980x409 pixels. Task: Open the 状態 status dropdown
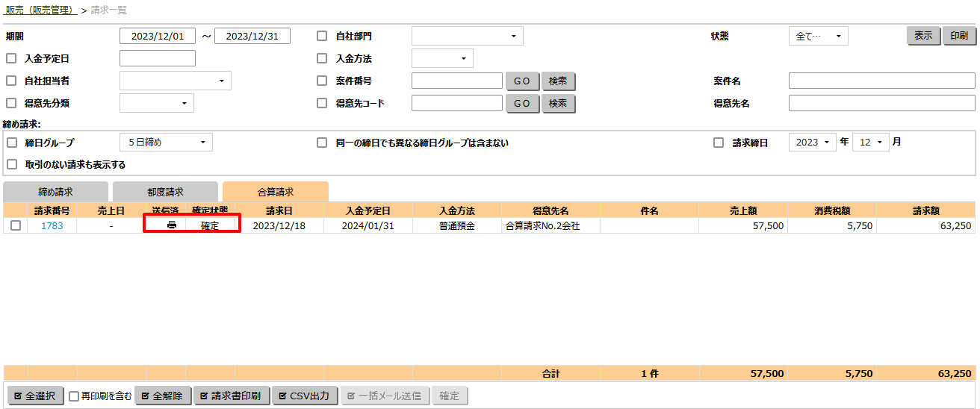tap(818, 36)
